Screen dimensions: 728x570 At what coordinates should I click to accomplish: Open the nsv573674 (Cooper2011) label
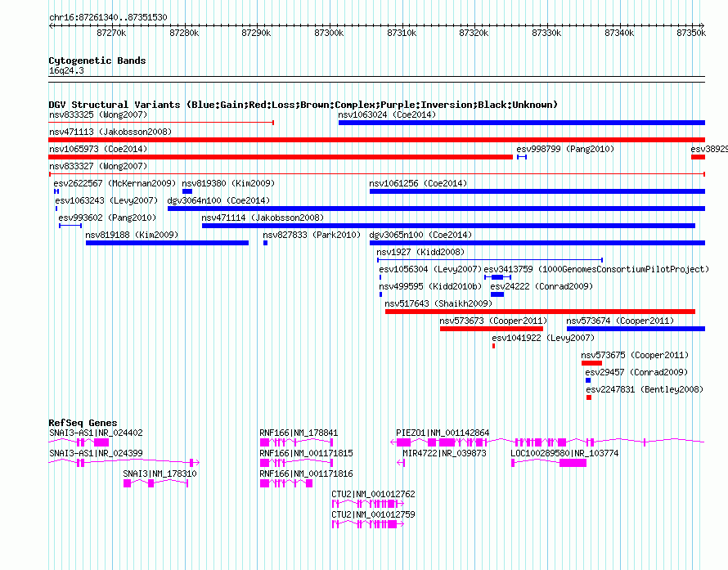620,321
